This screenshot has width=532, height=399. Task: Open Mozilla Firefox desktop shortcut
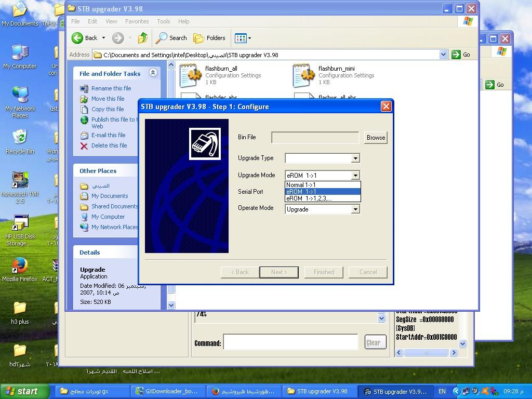[20, 270]
